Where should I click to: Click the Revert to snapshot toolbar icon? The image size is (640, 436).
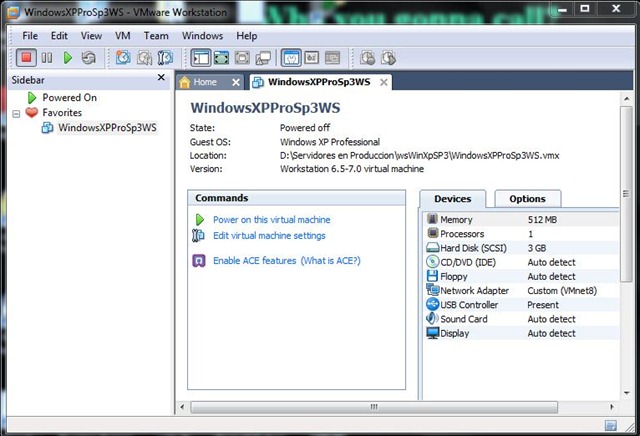click(x=144, y=58)
